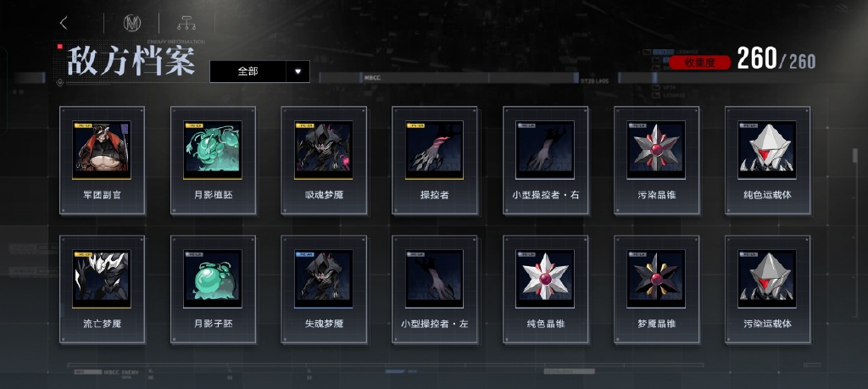Open the 失魂梦魇 enemy card
The height and width of the screenshot is (389, 868).
point(324,289)
